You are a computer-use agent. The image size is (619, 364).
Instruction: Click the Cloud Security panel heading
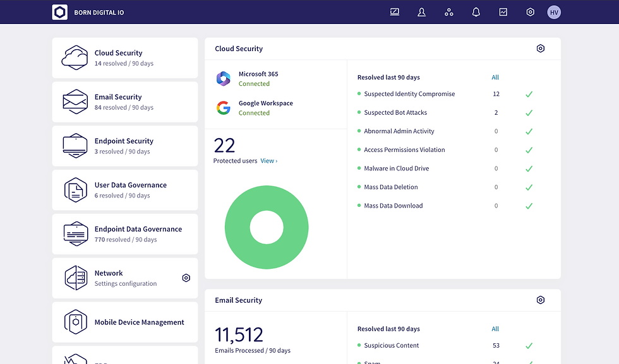point(239,49)
